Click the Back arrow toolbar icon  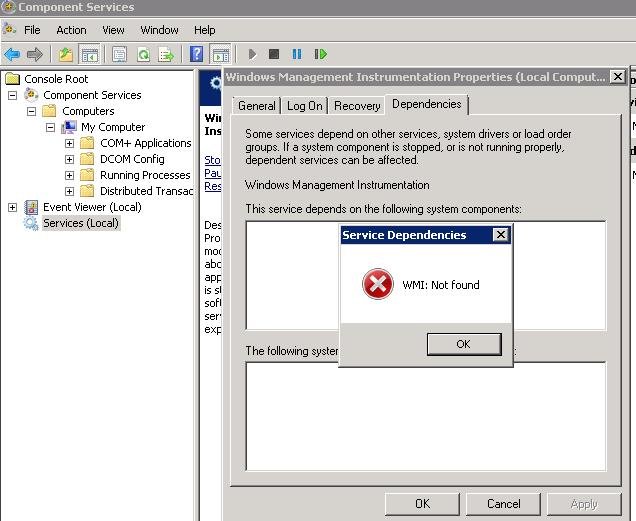point(12,54)
